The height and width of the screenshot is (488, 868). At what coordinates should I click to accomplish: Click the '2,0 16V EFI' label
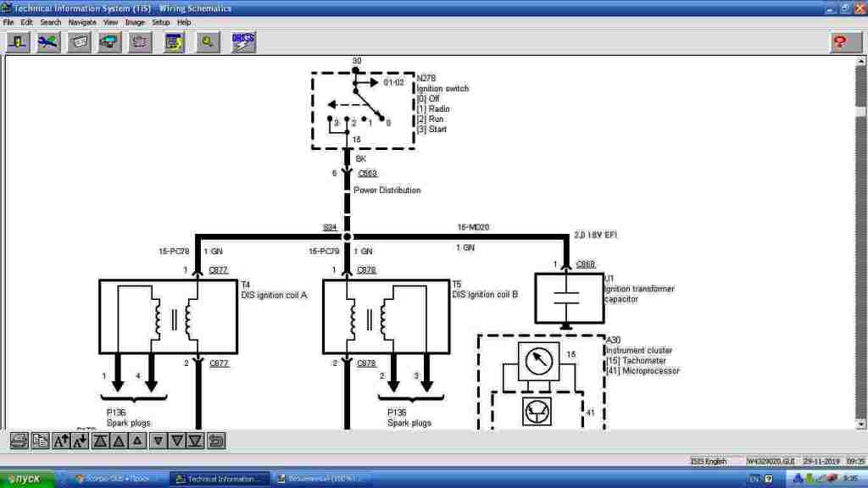(x=596, y=236)
